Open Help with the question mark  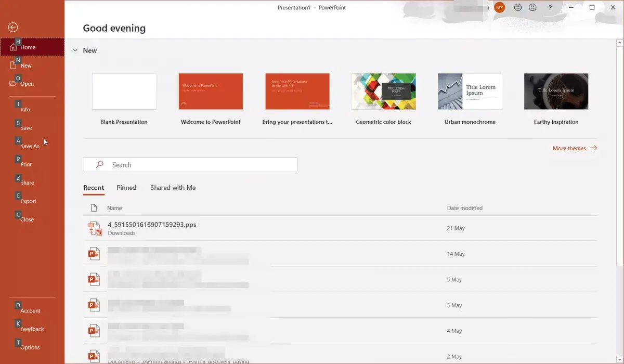[550, 7]
